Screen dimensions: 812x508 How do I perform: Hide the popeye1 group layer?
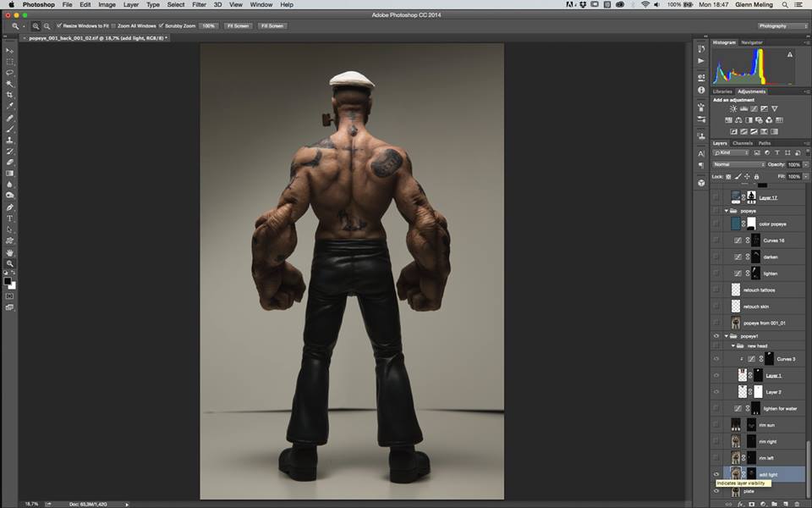pos(716,336)
